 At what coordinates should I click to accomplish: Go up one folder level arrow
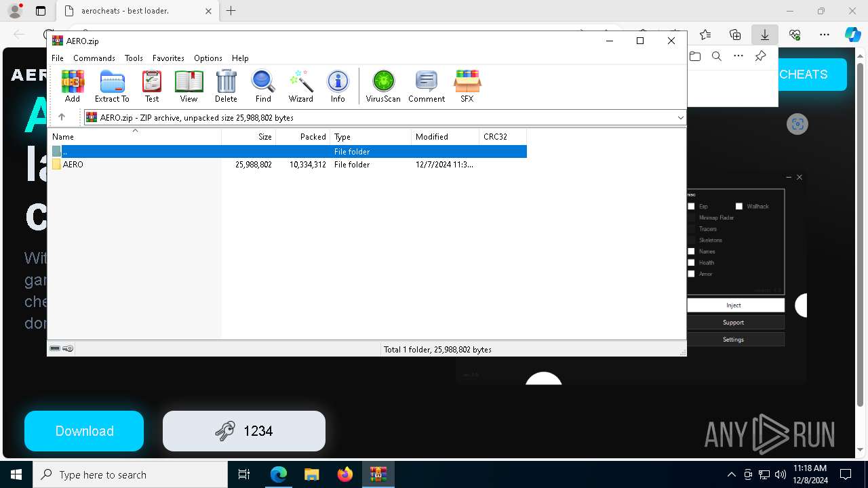pos(62,117)
